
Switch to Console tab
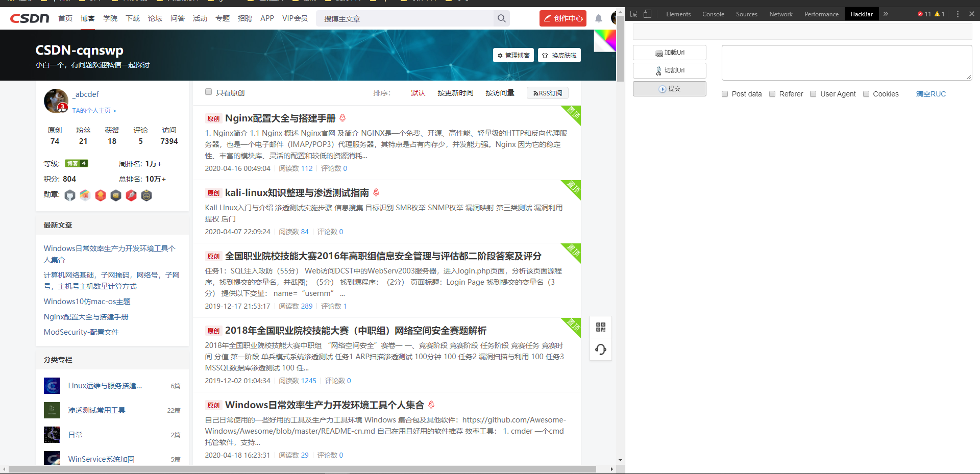pos(713,14)
